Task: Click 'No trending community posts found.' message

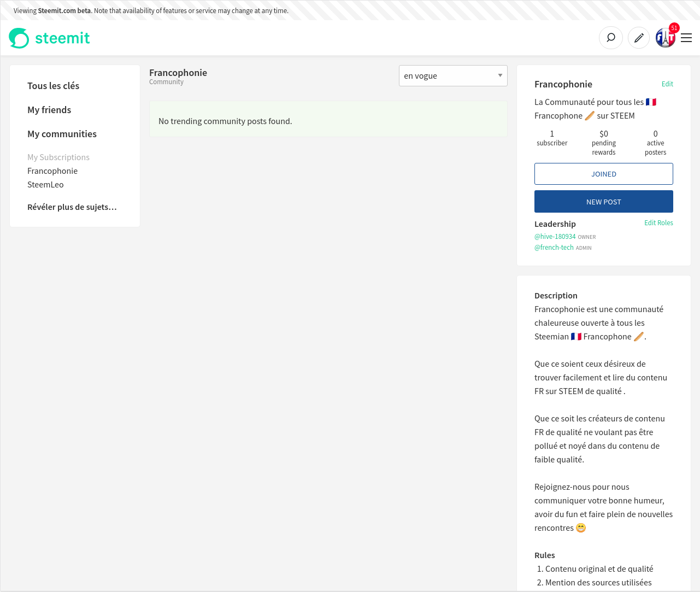Action: pos(225,121)
